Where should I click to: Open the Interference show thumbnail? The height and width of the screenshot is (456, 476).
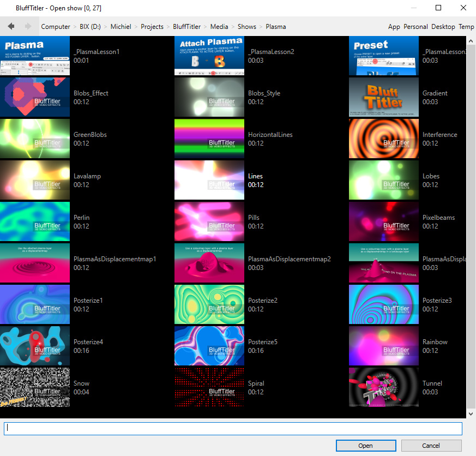pos(384,139)
